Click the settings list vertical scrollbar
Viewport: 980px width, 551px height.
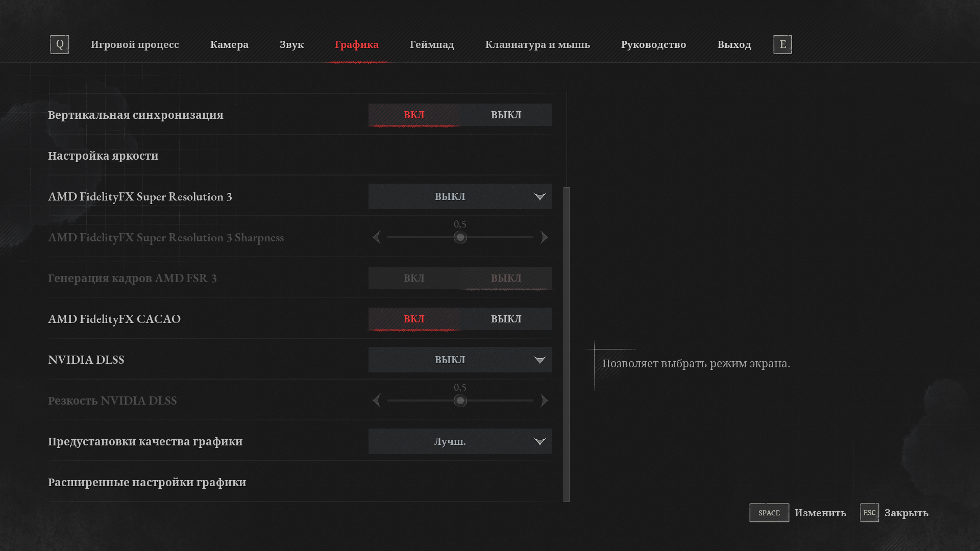click(567, 344)
